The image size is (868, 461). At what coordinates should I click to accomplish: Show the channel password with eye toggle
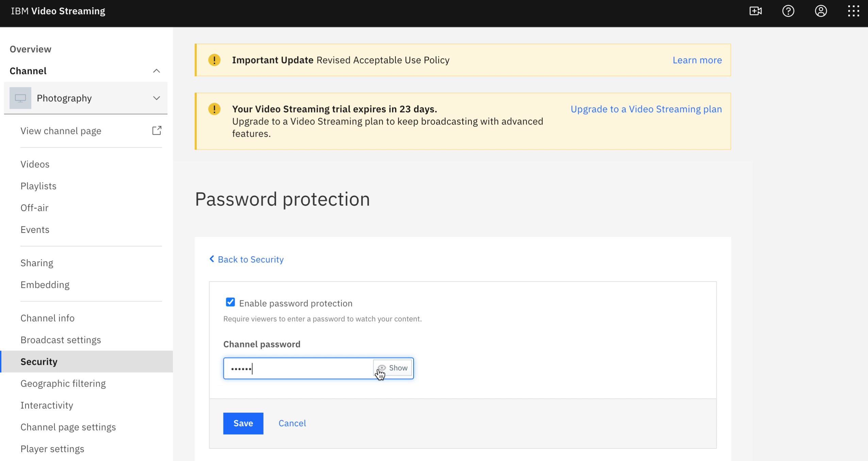pos(393,368)
